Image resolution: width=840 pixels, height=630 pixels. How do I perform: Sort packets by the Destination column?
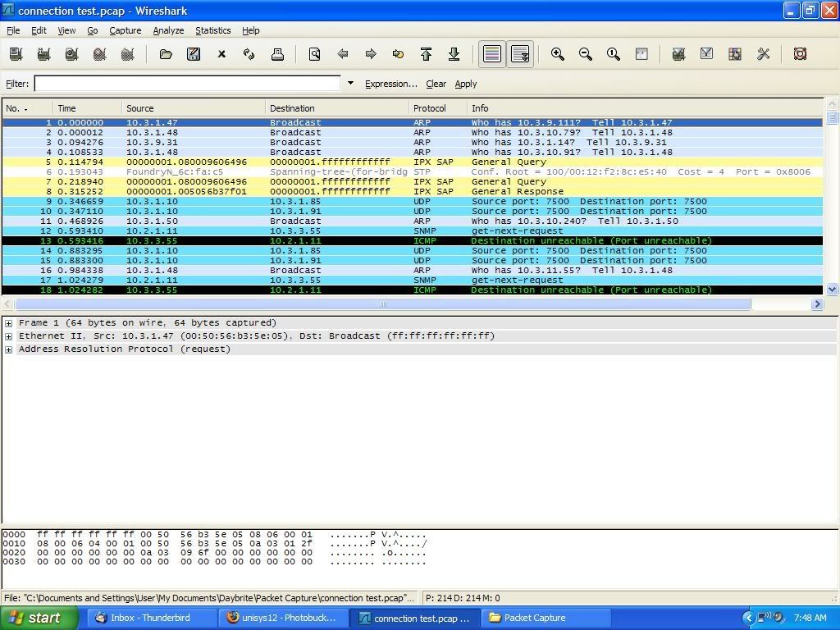click(337, 108)
